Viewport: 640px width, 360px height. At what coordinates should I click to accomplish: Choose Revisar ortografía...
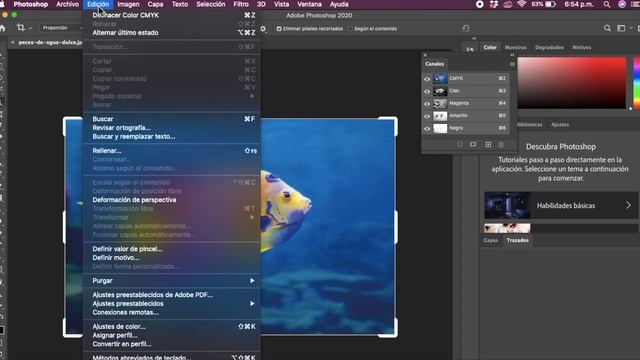[171, 128]
